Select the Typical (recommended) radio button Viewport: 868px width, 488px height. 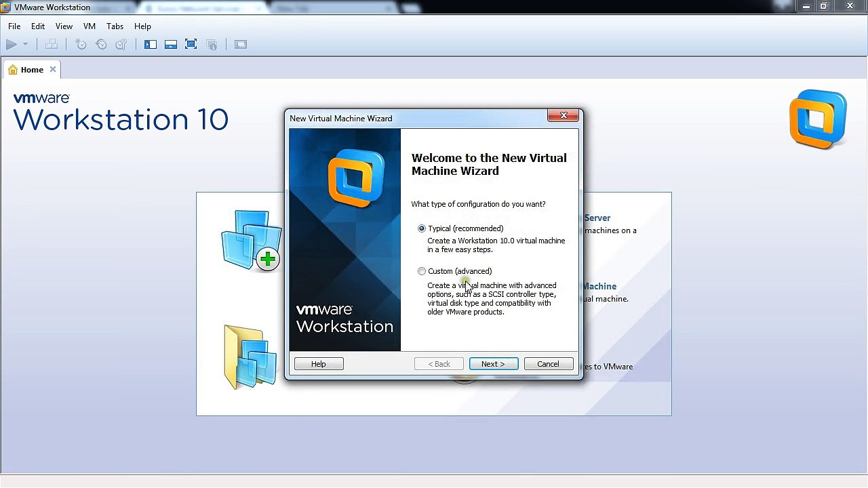click(422, 229)
